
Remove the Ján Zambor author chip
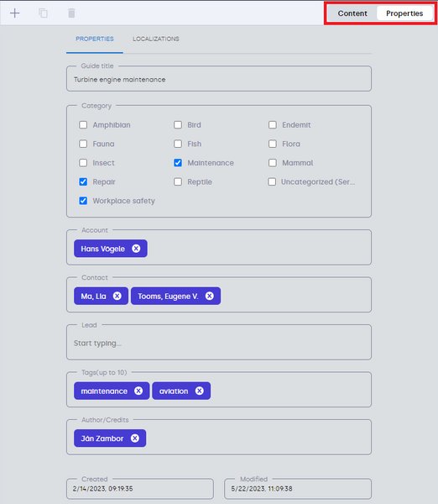coord(135,438)
